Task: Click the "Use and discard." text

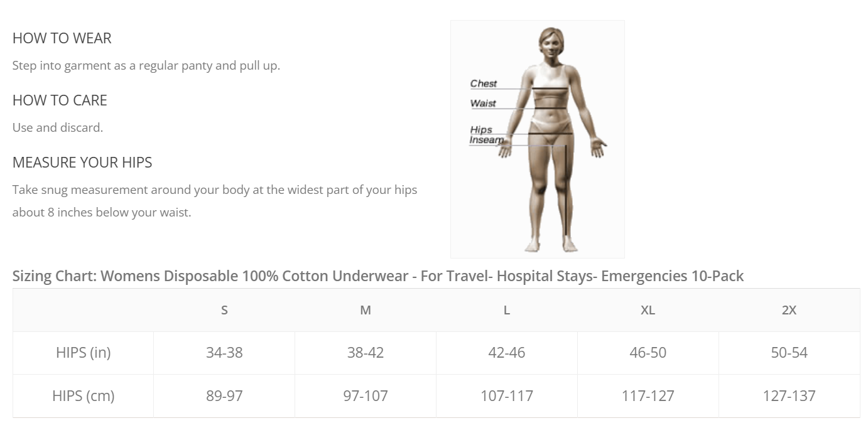Action: [x=58, y=127]
